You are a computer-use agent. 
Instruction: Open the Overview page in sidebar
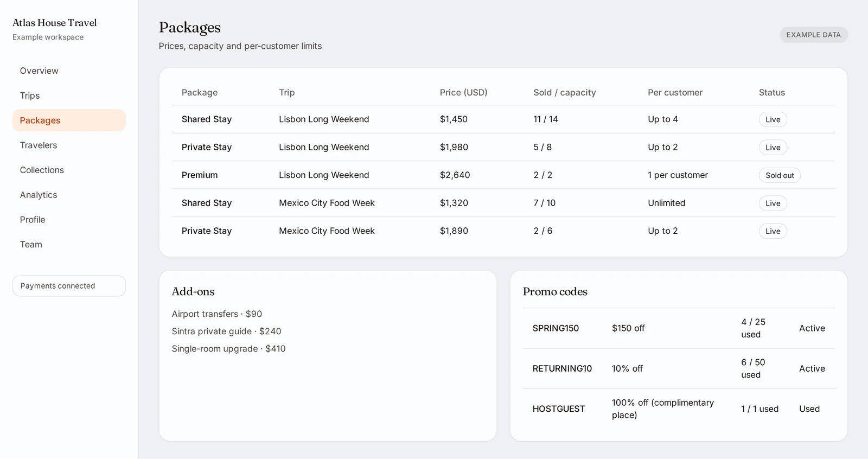tap(69, 71)
